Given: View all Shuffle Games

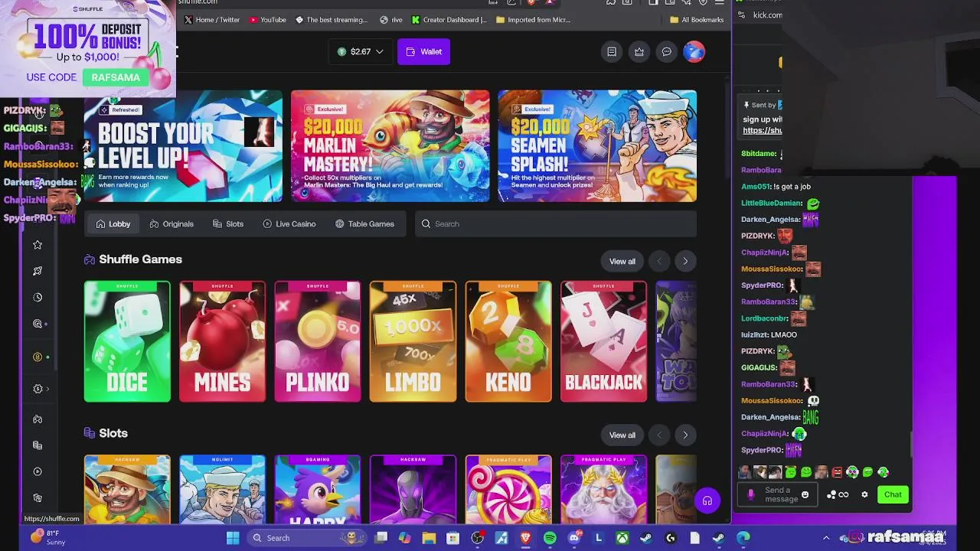Looking at the screenshot, I should [622, 261].
